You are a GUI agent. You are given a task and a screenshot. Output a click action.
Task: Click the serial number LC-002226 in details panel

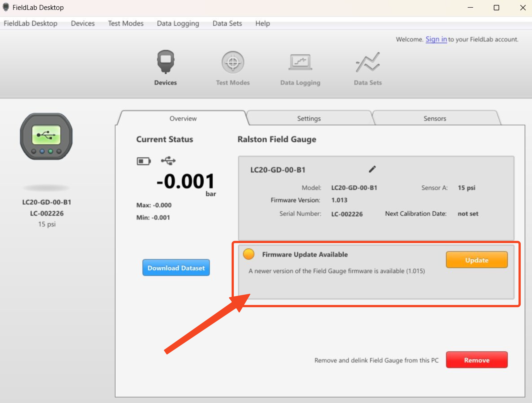pyautogui.click(x=347, y=214)
